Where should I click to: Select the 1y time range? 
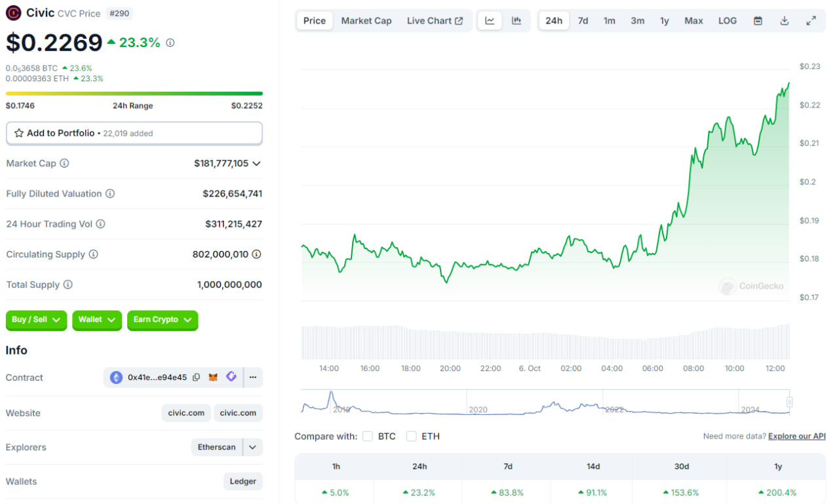click(665, 21)
